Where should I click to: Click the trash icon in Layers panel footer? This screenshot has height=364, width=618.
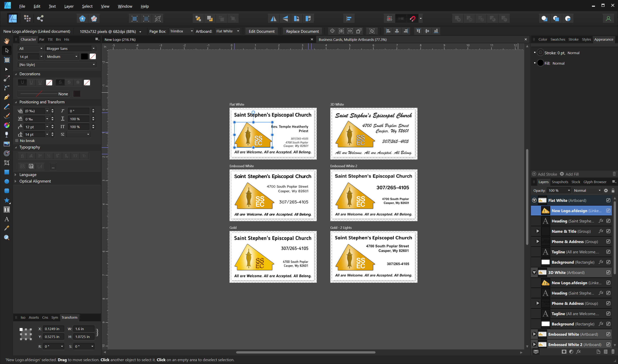tap(613, 351)
